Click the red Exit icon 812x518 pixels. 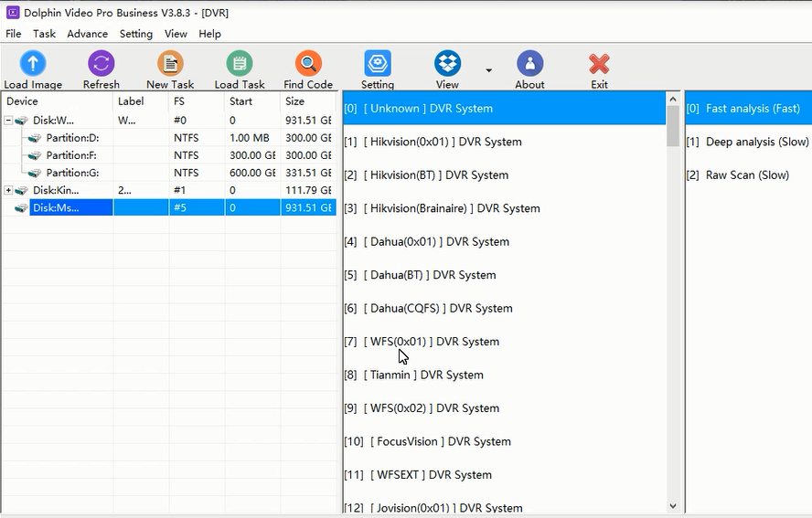tap(599, 64)
